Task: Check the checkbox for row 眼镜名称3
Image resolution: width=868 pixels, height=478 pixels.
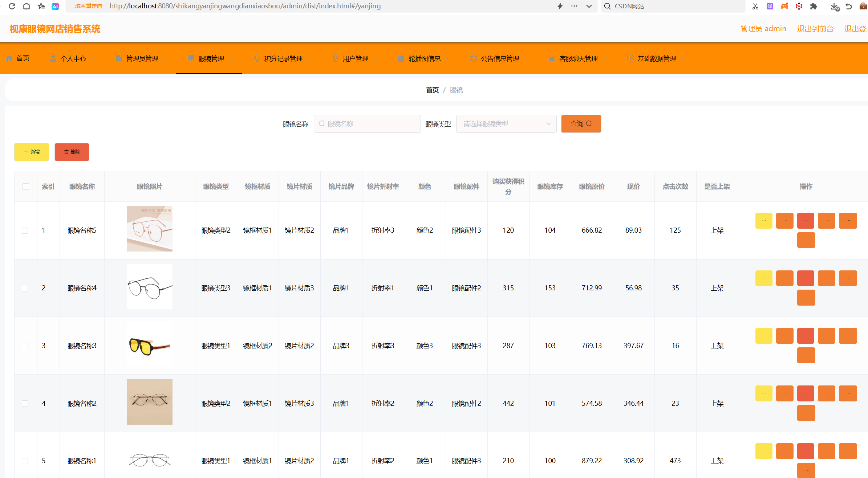Action: [25, 346]
